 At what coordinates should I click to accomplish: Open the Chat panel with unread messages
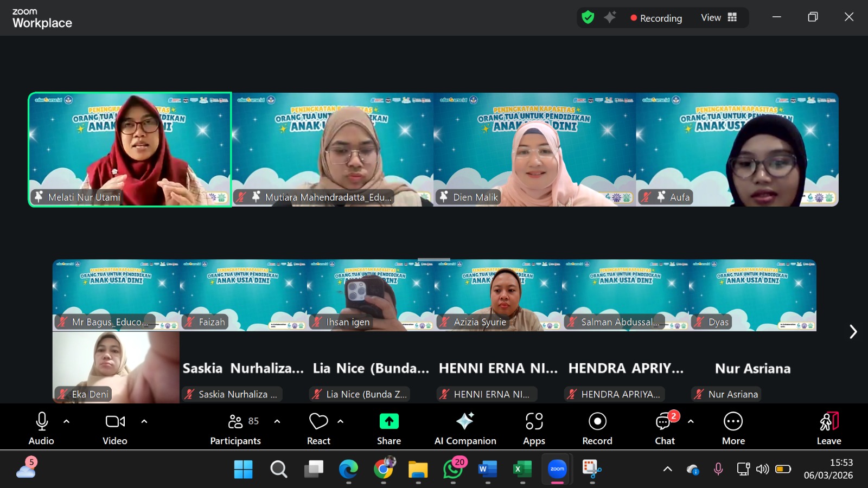[664, 428]
